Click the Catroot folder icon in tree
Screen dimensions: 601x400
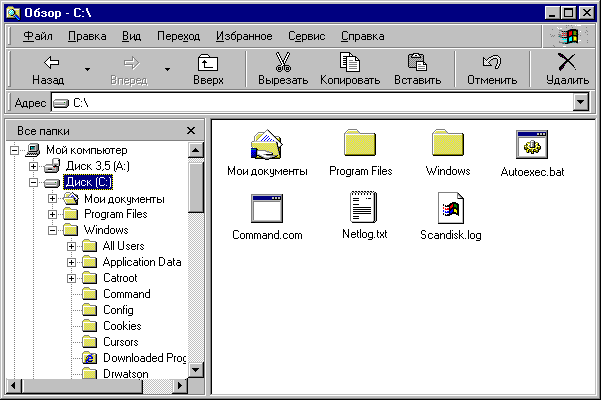click(90, 278)
